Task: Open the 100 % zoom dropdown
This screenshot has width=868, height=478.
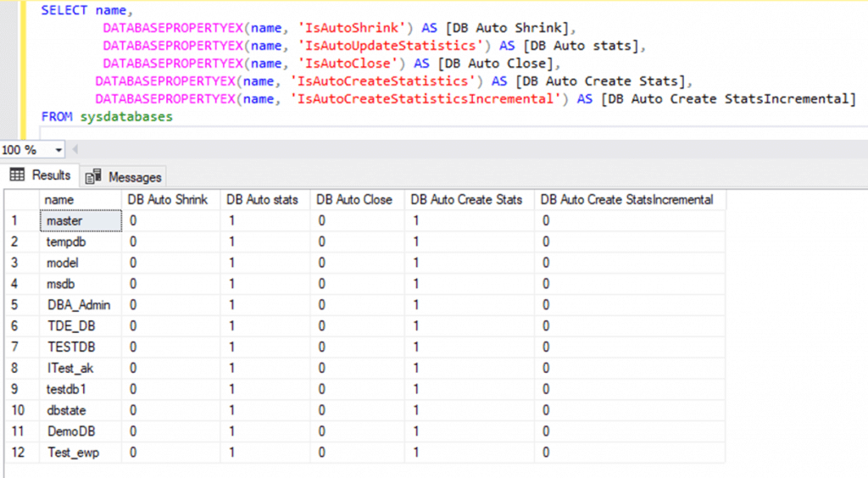Action: [x=58, y=150]
